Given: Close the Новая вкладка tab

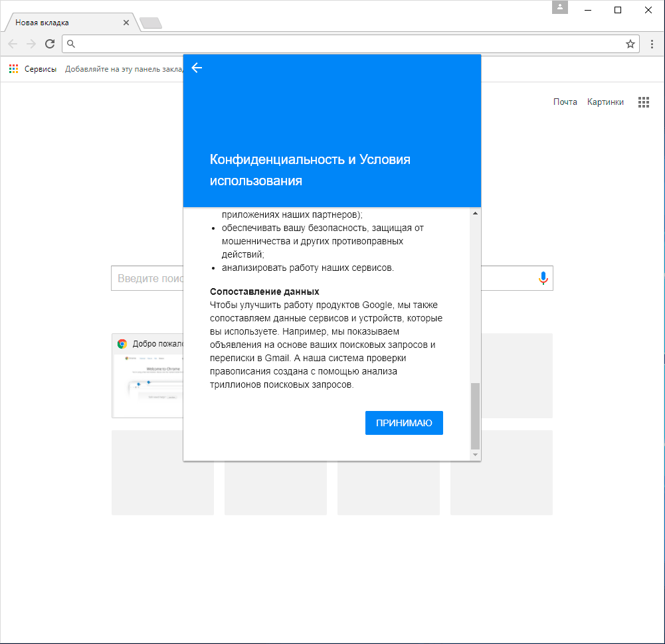Looking at the screenshot, I should pyautogui.click(x=126, y=23).
